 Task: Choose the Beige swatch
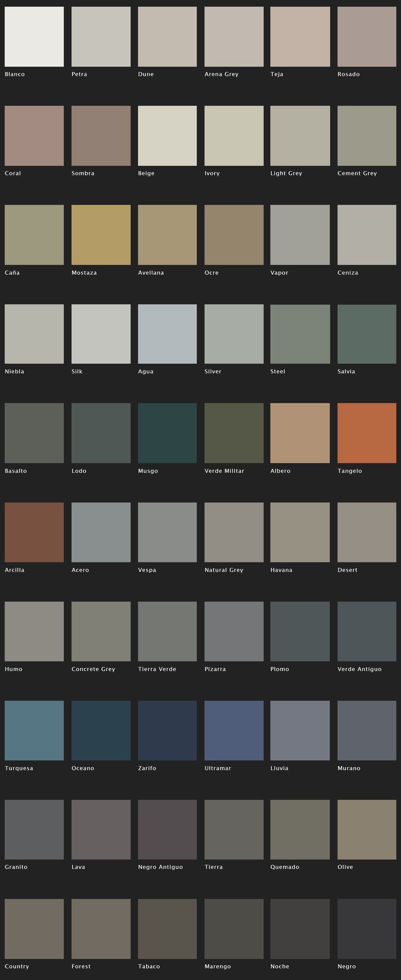tap(167, 136)
